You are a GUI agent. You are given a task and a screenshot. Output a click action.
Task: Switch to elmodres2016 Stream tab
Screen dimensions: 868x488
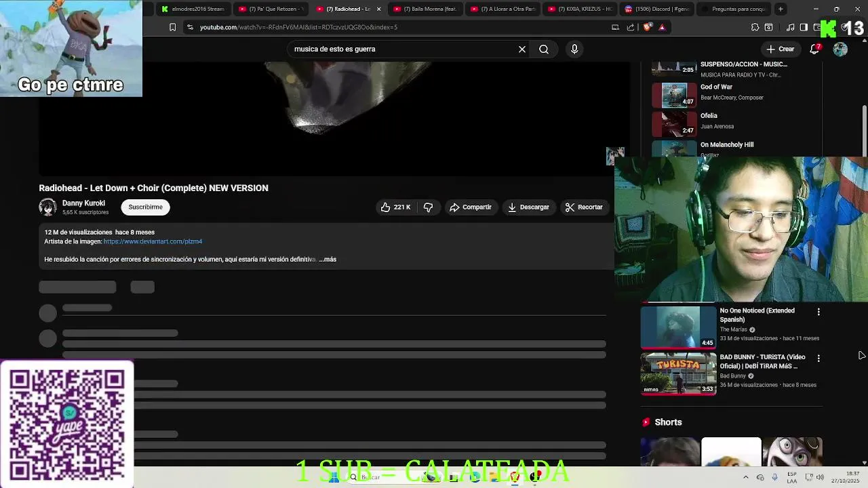point(193,9)
